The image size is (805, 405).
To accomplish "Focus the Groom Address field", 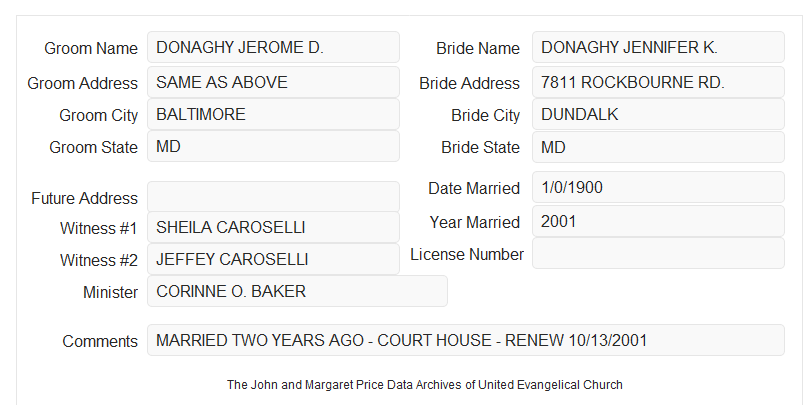I will tap(273, 82).
